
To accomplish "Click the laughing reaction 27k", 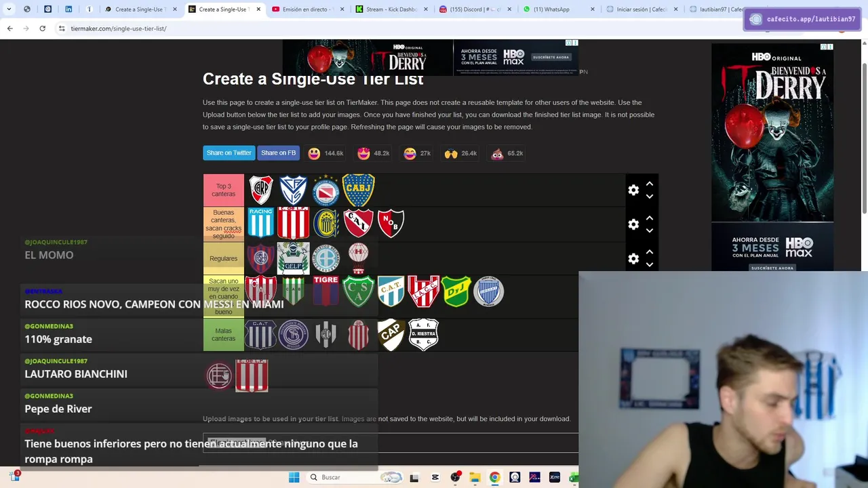I will tap(417, 154).
